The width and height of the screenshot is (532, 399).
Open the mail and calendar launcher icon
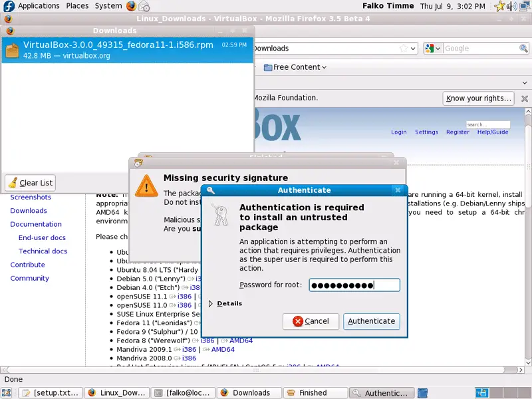(144, 6)
